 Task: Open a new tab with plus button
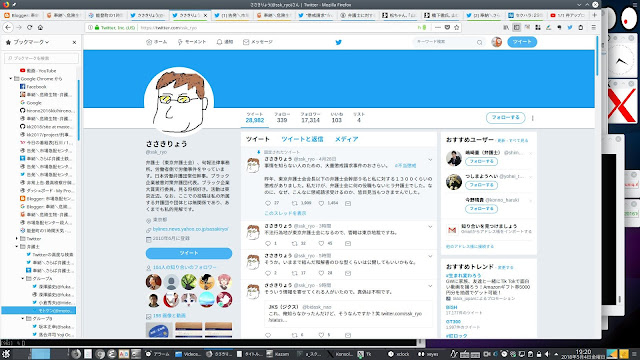pos(594,15)
